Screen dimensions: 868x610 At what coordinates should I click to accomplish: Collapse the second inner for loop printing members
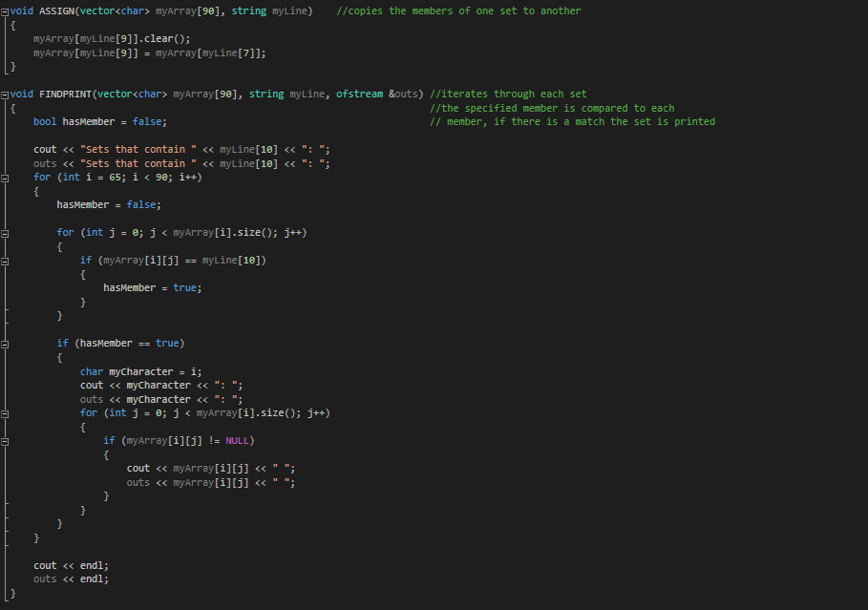(4, 412)
